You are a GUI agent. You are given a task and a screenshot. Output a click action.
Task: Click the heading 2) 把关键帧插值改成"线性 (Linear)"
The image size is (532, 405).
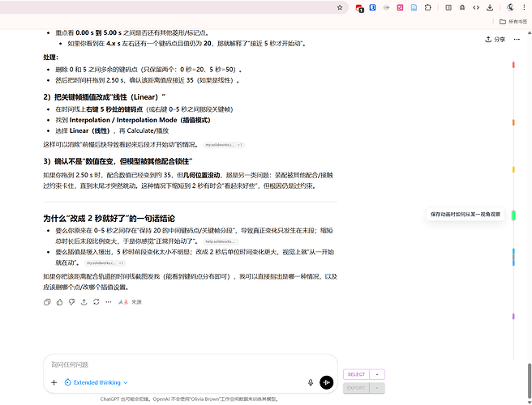[104, 97]
